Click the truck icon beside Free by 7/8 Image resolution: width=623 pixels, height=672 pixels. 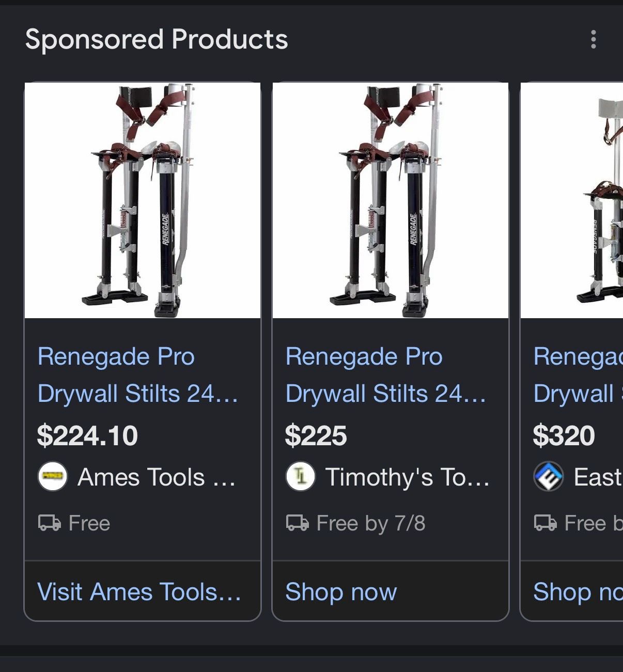(x=298, y=523)
